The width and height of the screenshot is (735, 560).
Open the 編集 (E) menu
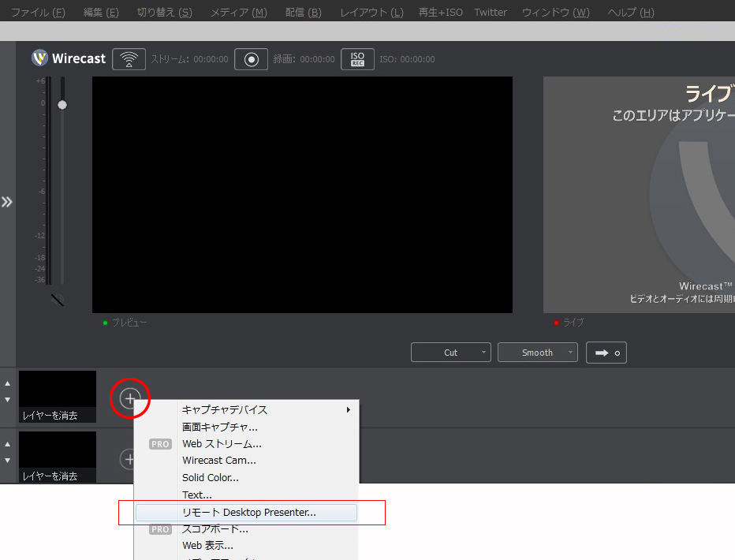point(101,12)
